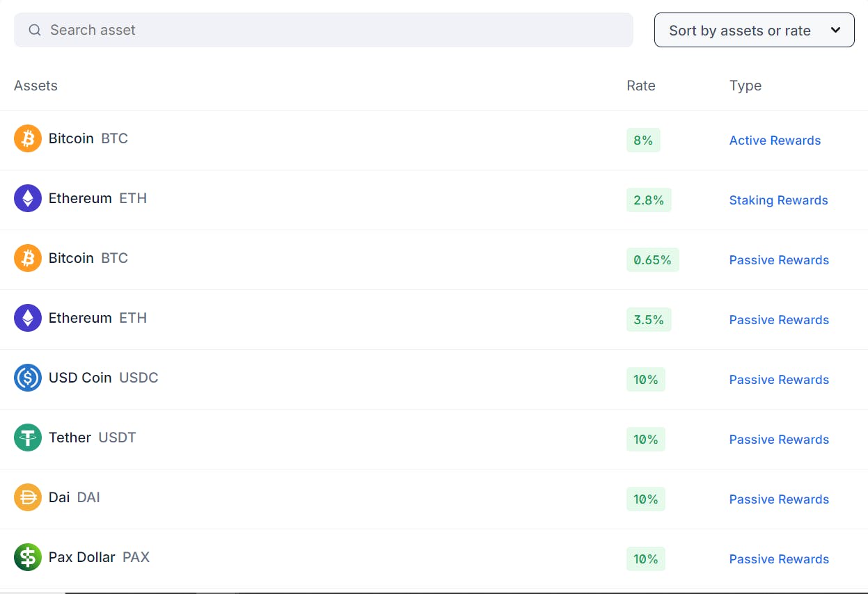Viewport: 868px width, 594px height.
Task: Open the Sort by assets or rate dropdown
Action: click(739, 31)
